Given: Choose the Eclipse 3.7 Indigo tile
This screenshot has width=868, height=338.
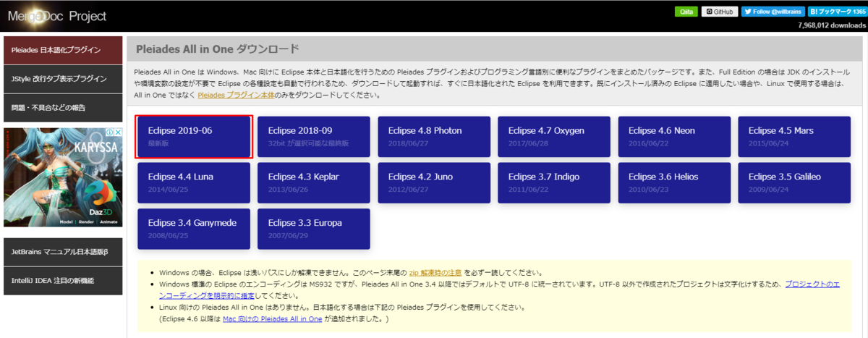Looking at the screenshot, I should click(554, 182).
